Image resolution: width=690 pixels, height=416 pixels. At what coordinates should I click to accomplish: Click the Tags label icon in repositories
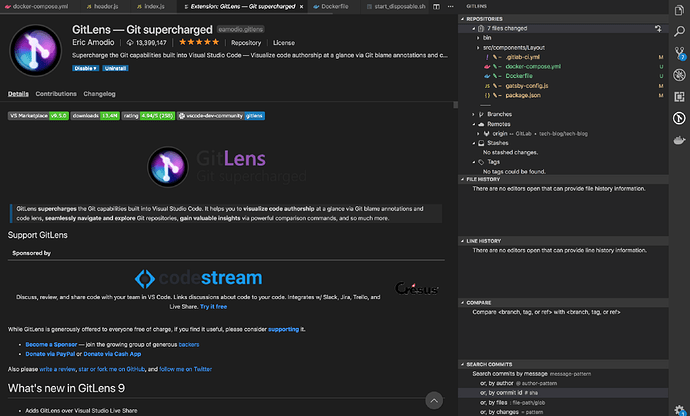point(481,162)
